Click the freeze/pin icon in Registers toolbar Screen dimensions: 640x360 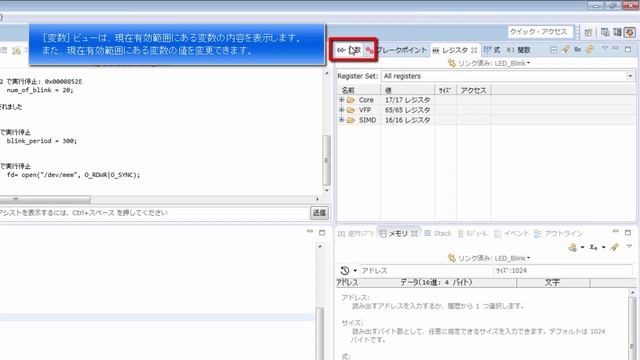(565, 49)
